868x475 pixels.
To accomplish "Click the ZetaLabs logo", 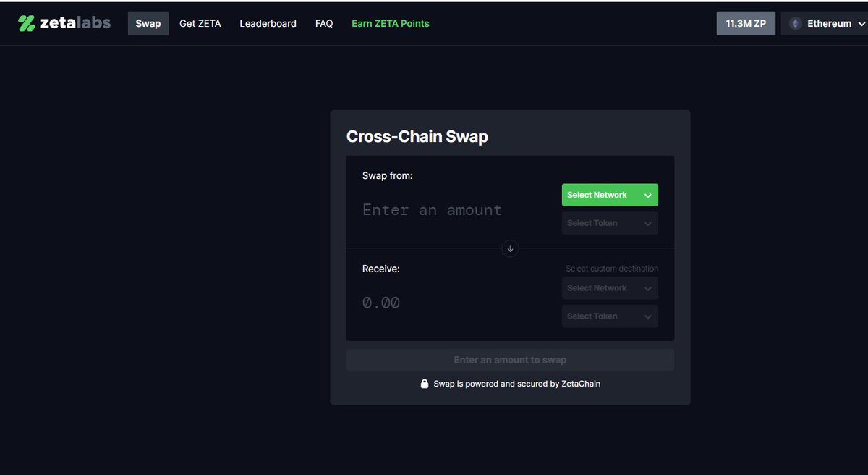I will coord(64,23).
